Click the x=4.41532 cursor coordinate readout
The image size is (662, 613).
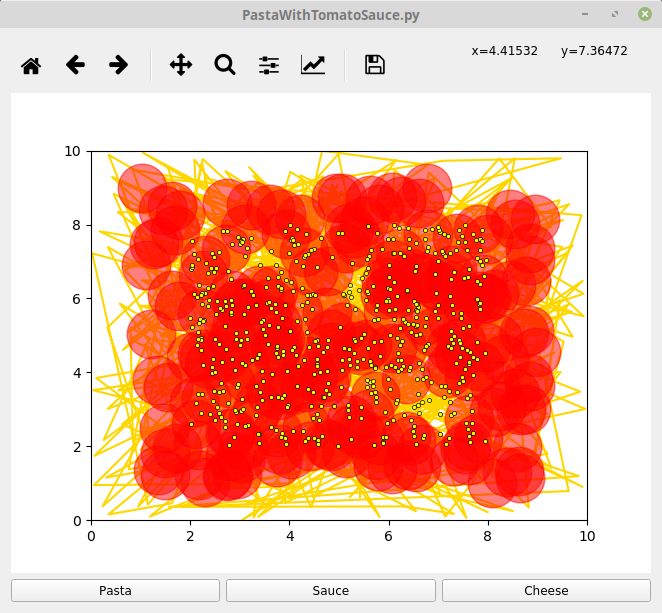tap(505, 51)
